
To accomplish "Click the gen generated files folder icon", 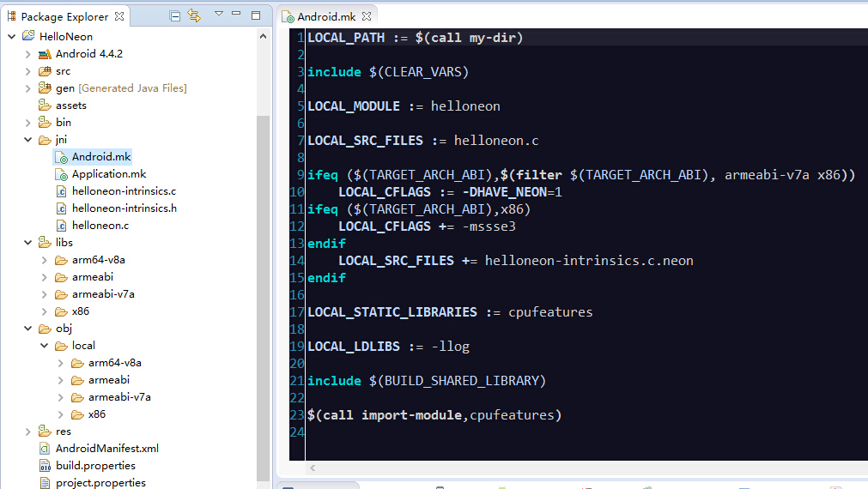I will (45, 88).
